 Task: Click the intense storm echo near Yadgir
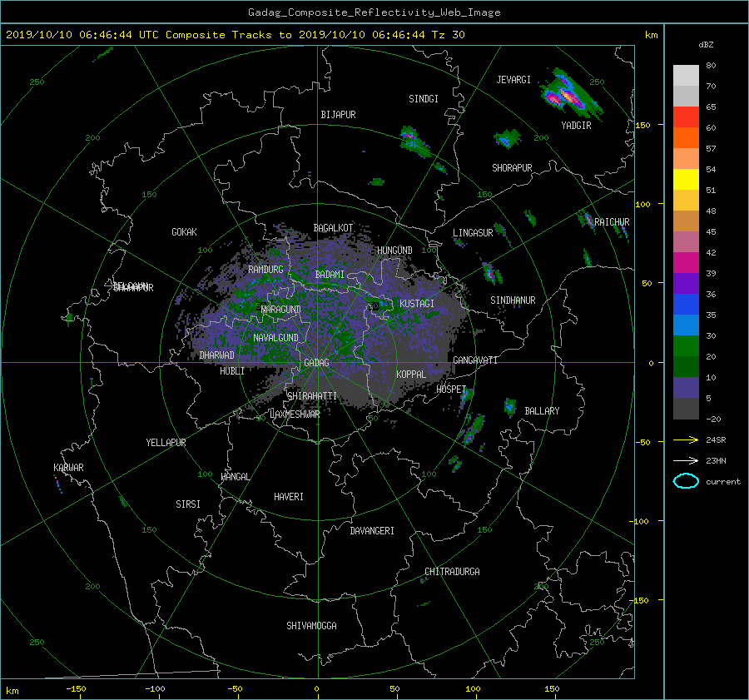[569, 95]
